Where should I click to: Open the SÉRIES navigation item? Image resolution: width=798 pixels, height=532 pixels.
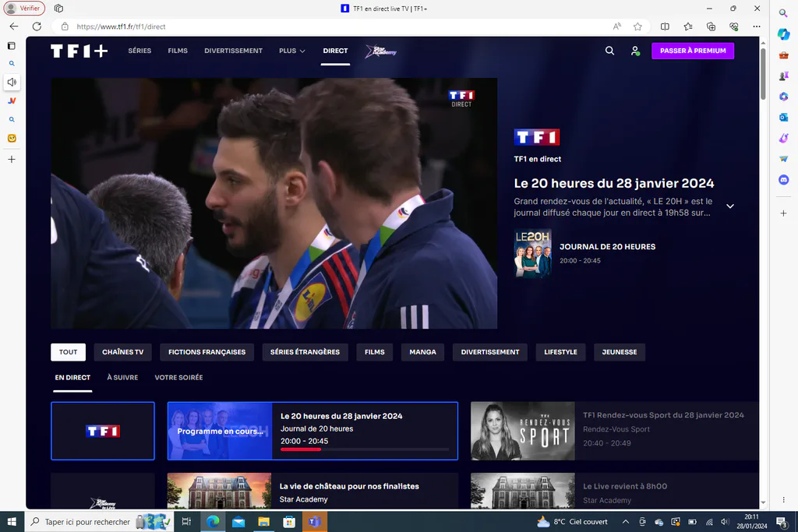(x=139, y=51)
